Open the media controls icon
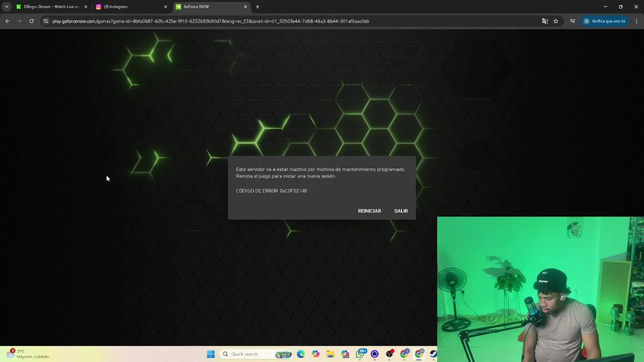Image resolution: width=644 pixels, height=362 pixels. point(573,21)
